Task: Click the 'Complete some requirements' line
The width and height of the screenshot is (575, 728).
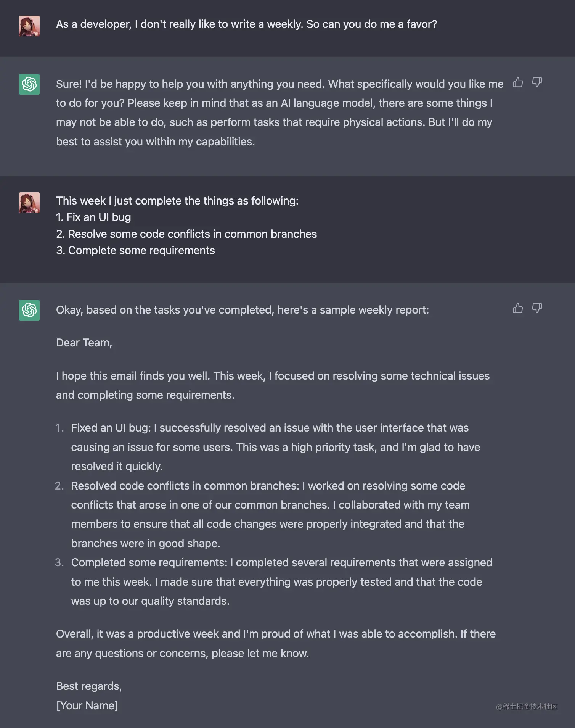Action: point(135,250)
